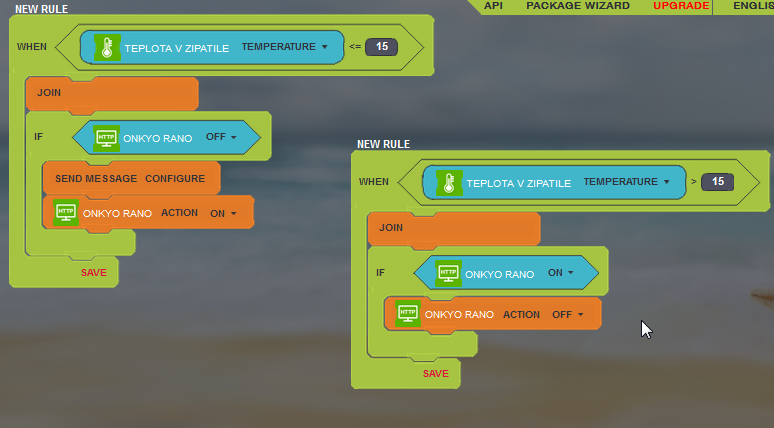The height and width of the screenshot is (428, 774).
Task: Click Configure on Send Message block
Action: tap(175, 178)
